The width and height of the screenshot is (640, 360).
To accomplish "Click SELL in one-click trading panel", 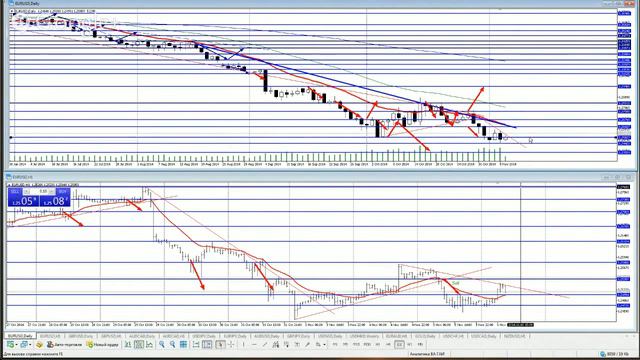I will click(15, 191).
